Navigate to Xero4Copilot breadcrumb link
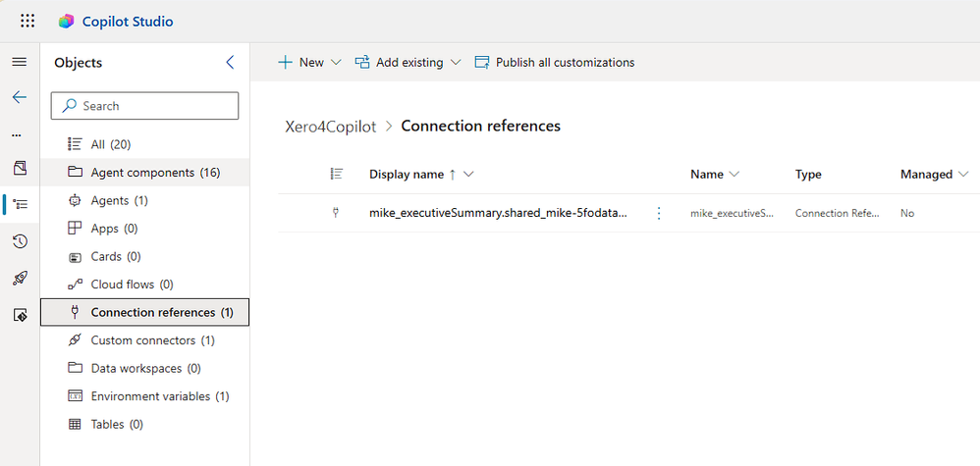This screenshot has width=980, height=466. pos(330,127)
